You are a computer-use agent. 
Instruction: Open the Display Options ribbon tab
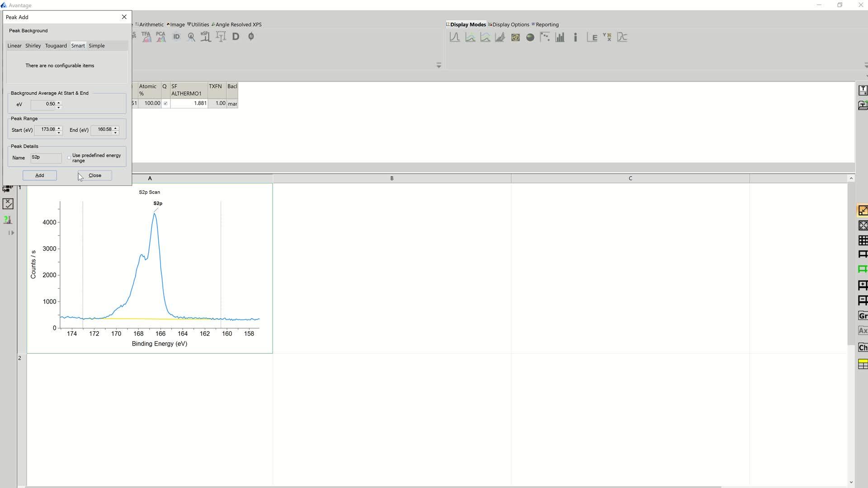510,24
